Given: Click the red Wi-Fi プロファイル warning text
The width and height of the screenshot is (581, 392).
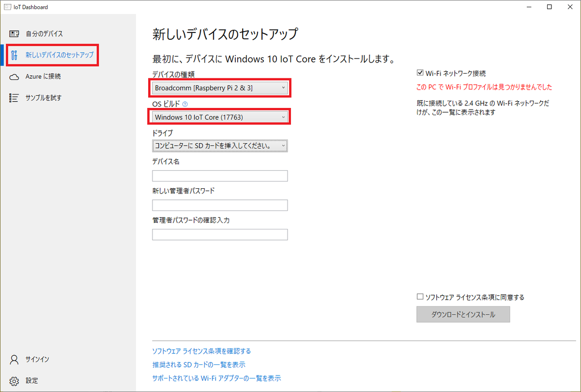Looking at the screenshot, I should 484,88.
